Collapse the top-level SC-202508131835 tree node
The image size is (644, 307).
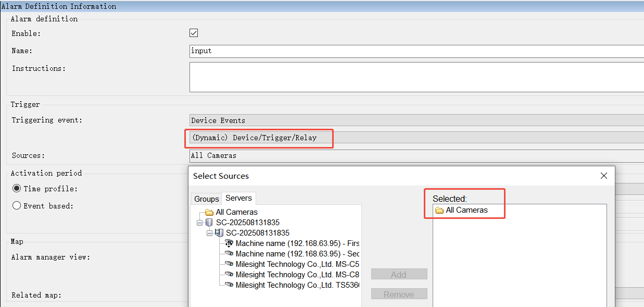(200, 223)
